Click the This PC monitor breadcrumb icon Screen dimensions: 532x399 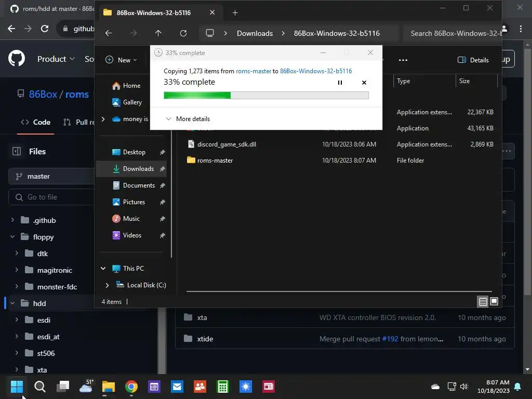210,33
